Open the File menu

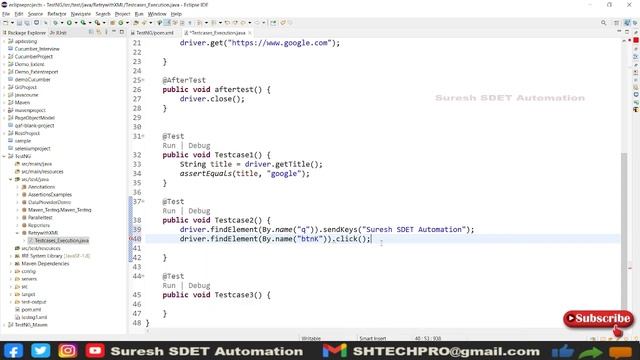(x=6, y=14)
